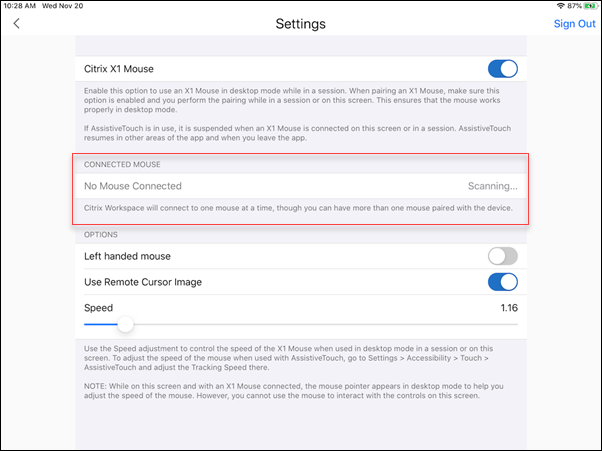This screenshot has height=451, width=602.
Task: Tap the OPTIONS section header
Action: coord(102,236)
